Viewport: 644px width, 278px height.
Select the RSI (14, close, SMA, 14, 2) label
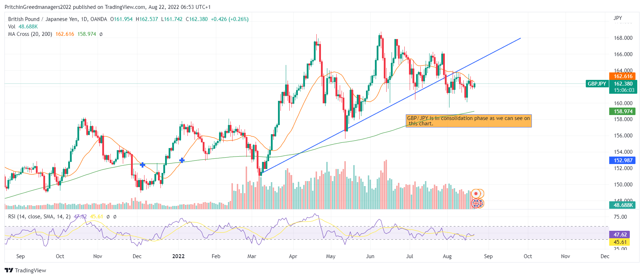39,217
